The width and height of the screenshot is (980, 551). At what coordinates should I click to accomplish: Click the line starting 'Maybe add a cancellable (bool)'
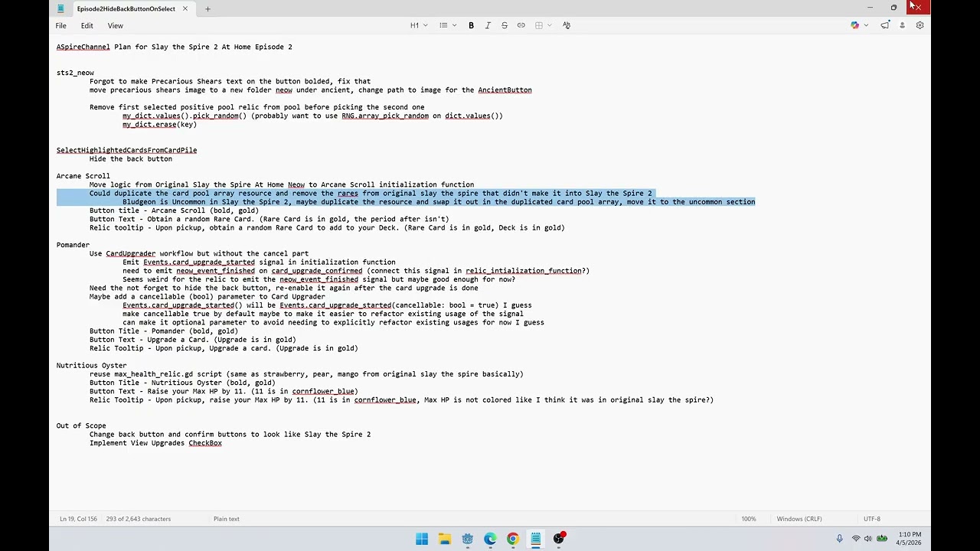pyautogui.click(x=207, y=297)
